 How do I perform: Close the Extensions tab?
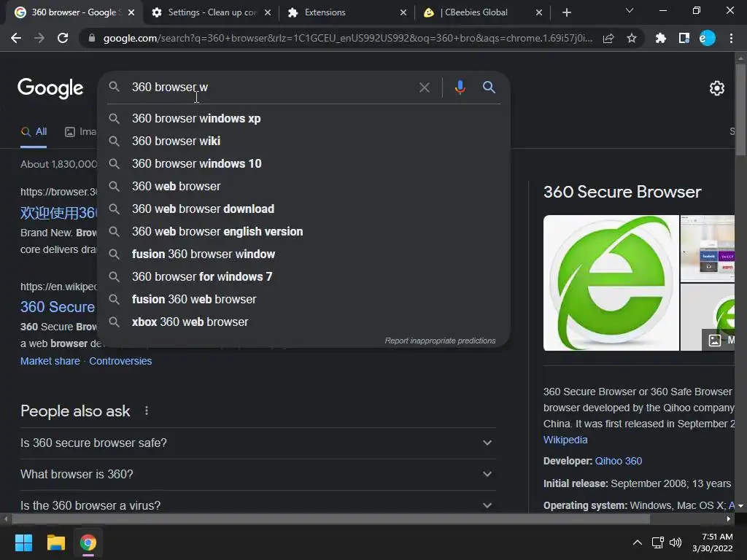[403, 12]
